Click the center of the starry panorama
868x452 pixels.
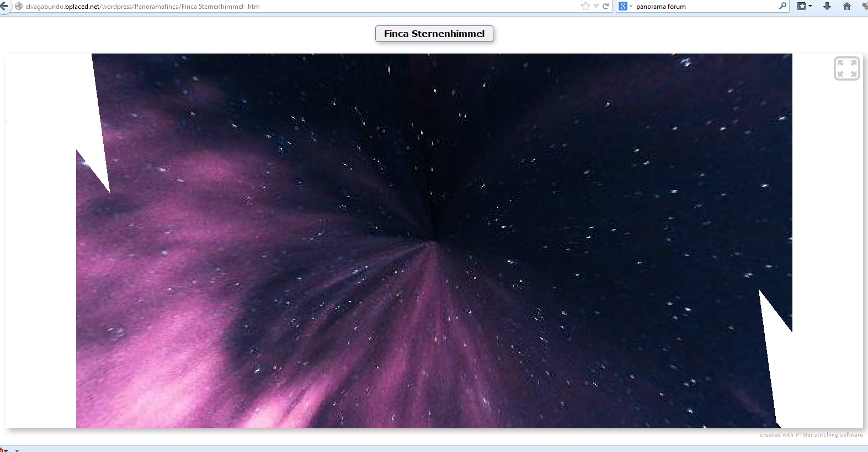(x=434, y=241)
